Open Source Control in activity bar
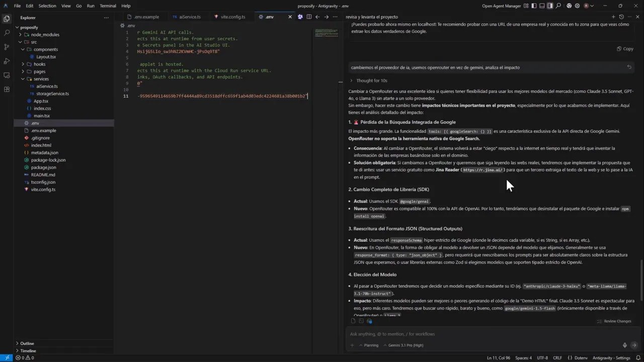644x362 pixels. 7,46
